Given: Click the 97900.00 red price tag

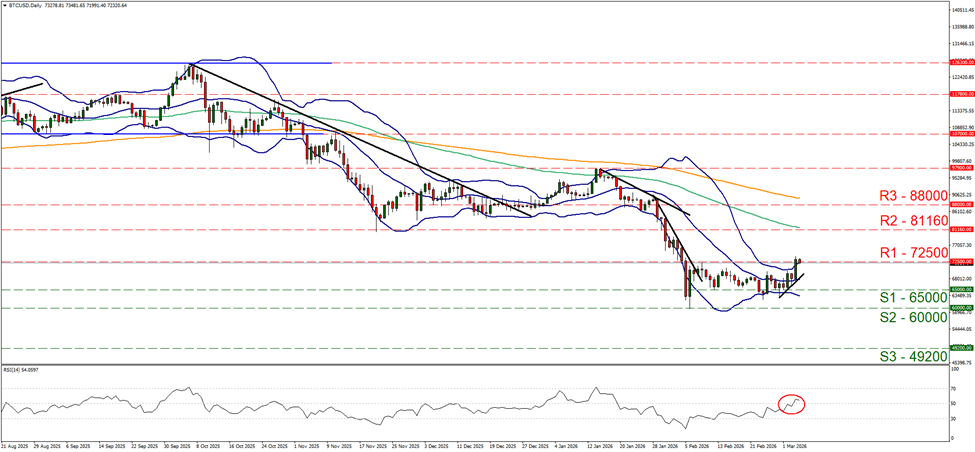Looking at the screenshot, I should tap(961, 168).
